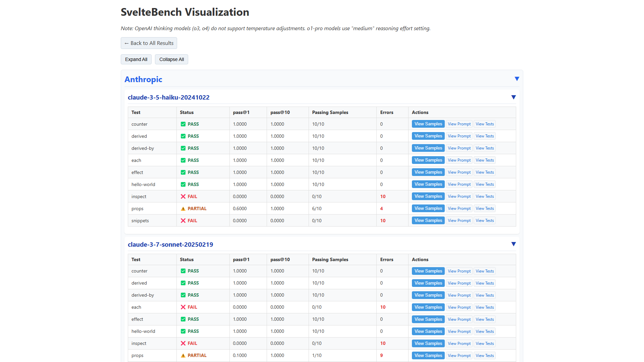Click claude-3-7-sonnet-20250219 model title
The height and width of the screenshot is (362, 644).
pyautogui.click(x=170, y=245)
